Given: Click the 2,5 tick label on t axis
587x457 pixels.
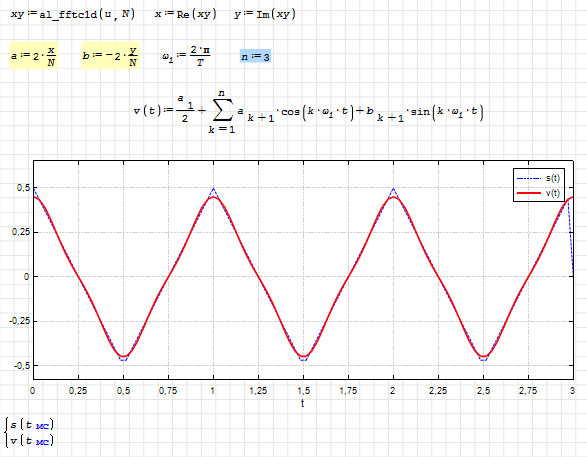Looking at the screenshot, I should [x=483, y=391].
